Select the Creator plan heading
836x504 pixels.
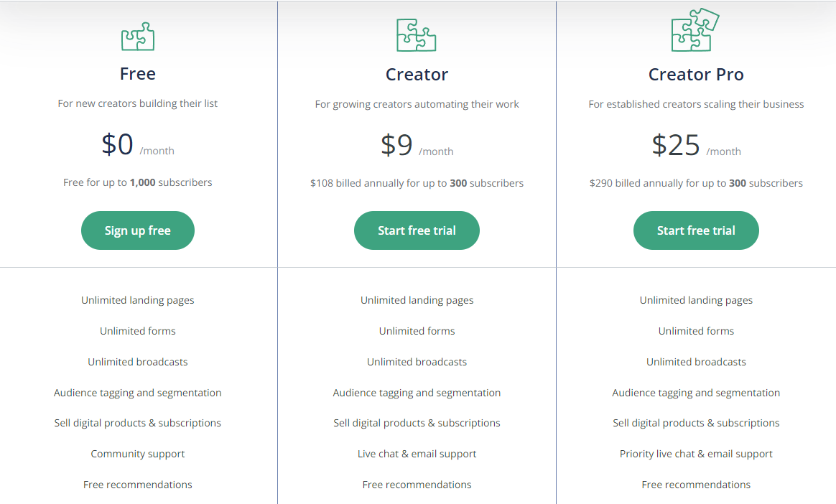417,74
